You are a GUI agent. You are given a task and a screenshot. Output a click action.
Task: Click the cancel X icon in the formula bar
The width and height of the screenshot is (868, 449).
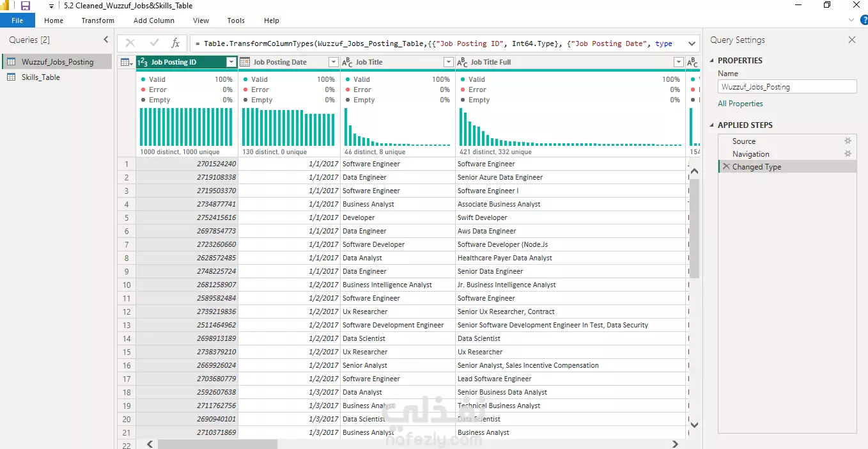point(130,43)
